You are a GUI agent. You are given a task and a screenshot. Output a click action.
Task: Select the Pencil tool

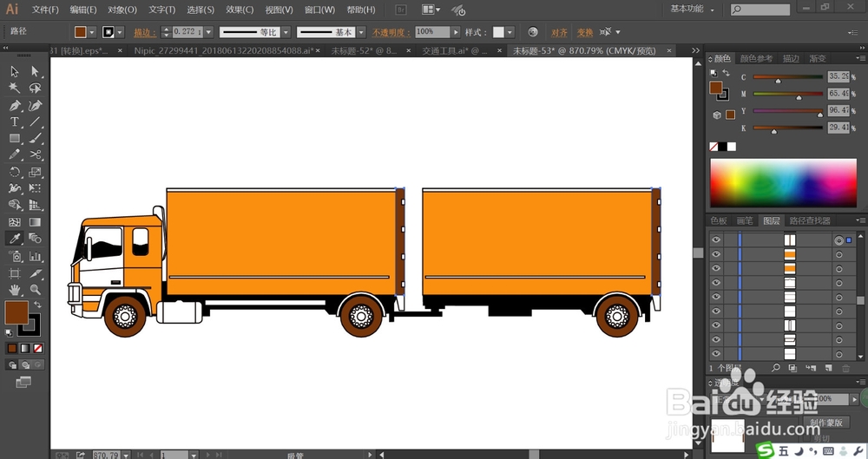point(15,155)
